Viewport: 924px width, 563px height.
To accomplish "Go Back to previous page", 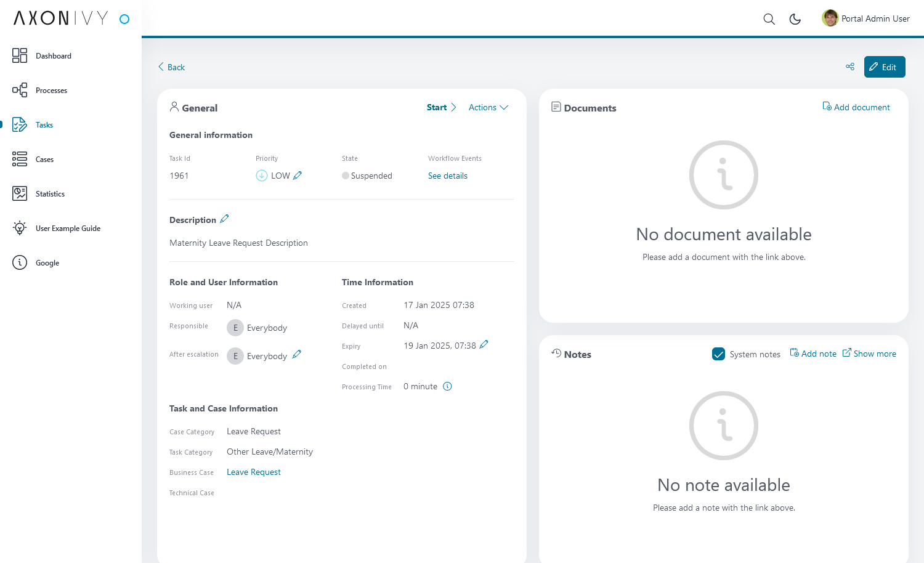I will [x=171, y=67].
